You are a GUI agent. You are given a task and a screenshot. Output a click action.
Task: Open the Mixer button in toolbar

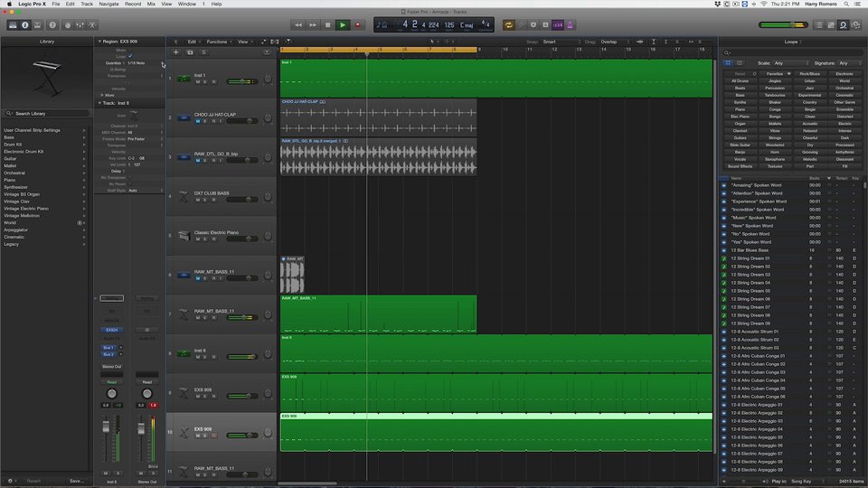click(x=80, y=25)
